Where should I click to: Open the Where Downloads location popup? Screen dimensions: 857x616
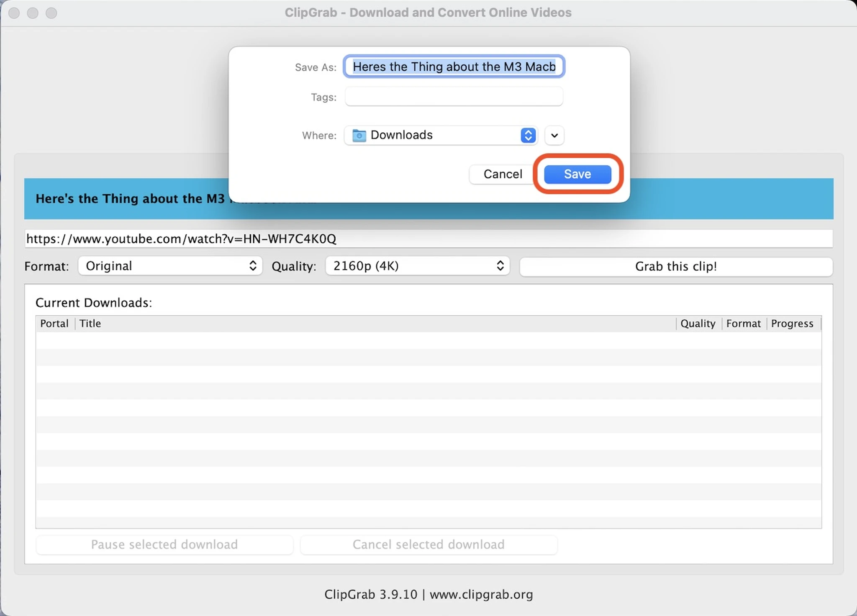[x=441, y=135]
